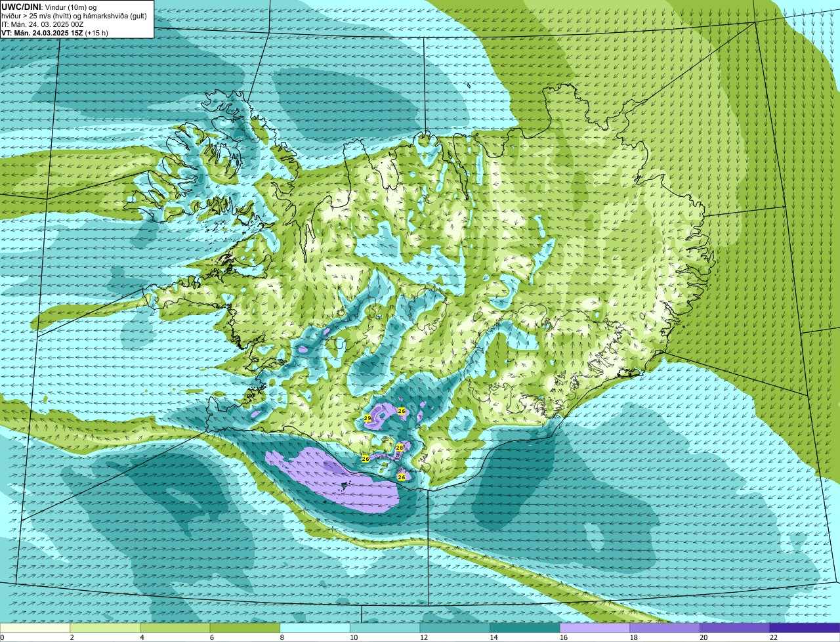The width and height of the screenshot is (840, 642).
Task: Select the 16–18 m/s light purple swatch
Action: [x=595, y=628]
